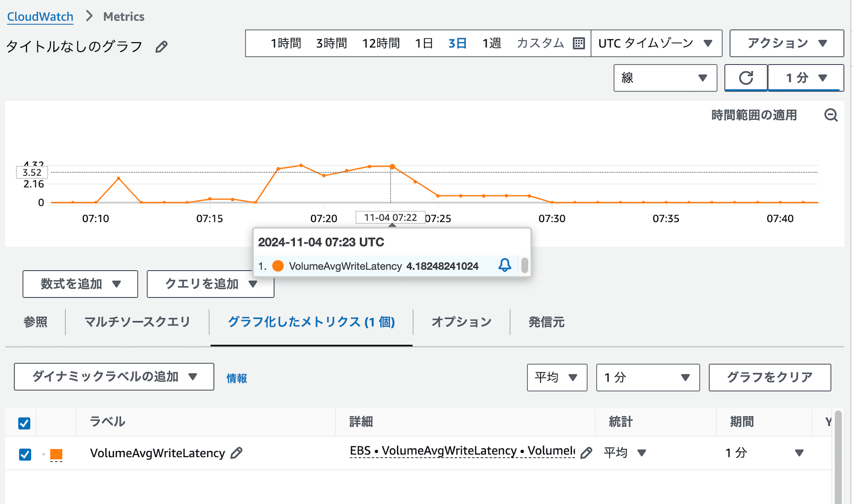Screen dimensions: 853x504
Task: Select グラフ化したメトリクス (1 個) tab
Action: [x=311, y=322]
